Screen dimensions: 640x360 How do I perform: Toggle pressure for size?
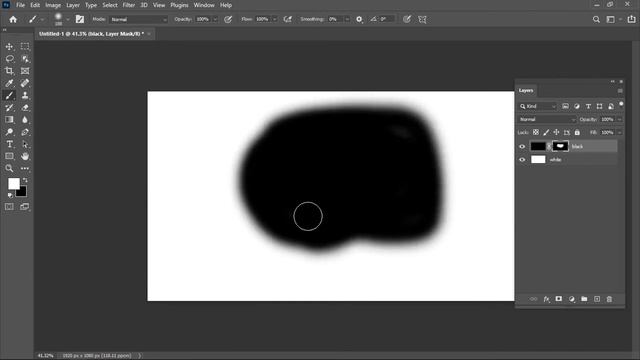click(407, 19)
